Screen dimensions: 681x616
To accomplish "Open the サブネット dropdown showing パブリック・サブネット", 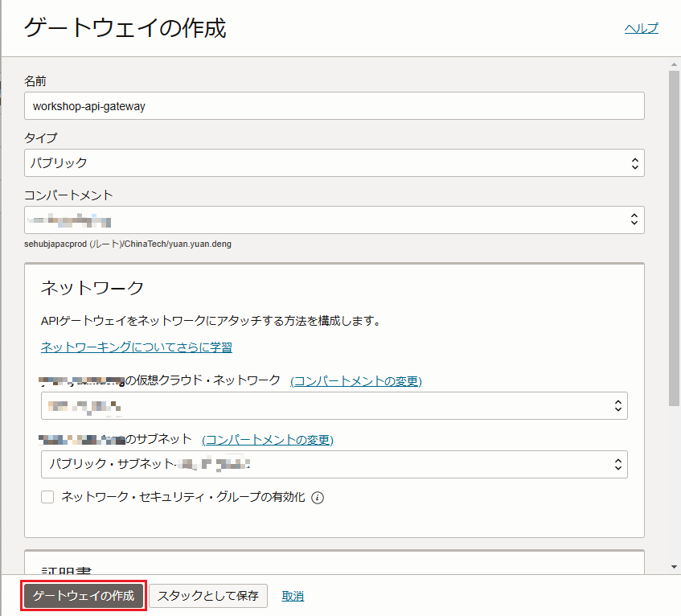I will point(334,464).
